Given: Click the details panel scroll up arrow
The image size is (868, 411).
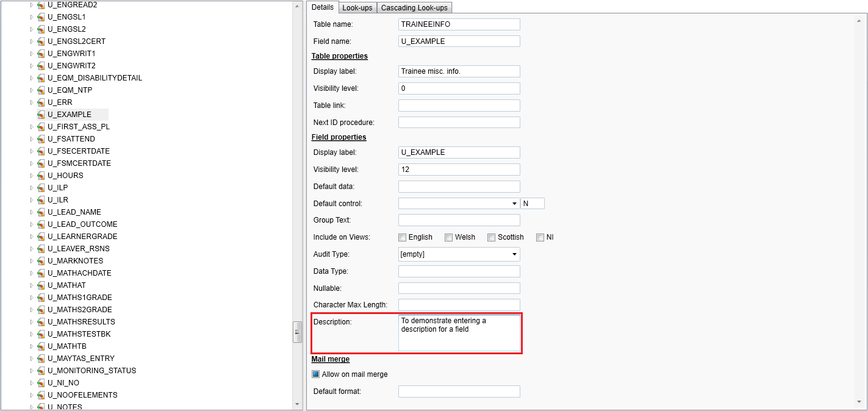Looking at the screenshot, I should pos(859,20).
